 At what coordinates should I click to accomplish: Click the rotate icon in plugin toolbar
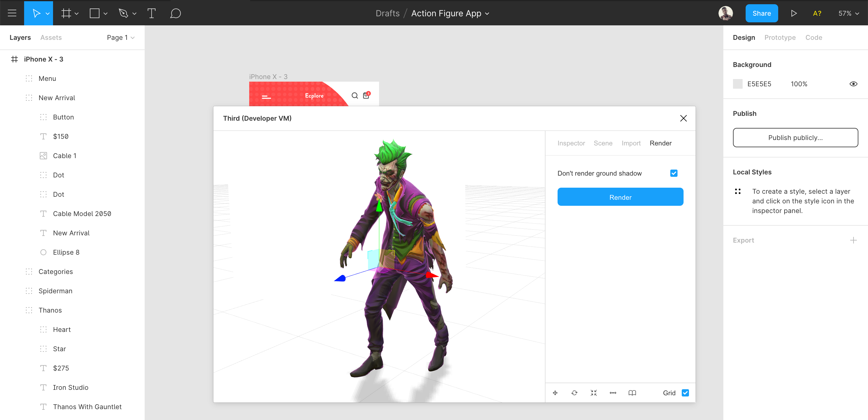click(x=574, y=393)
